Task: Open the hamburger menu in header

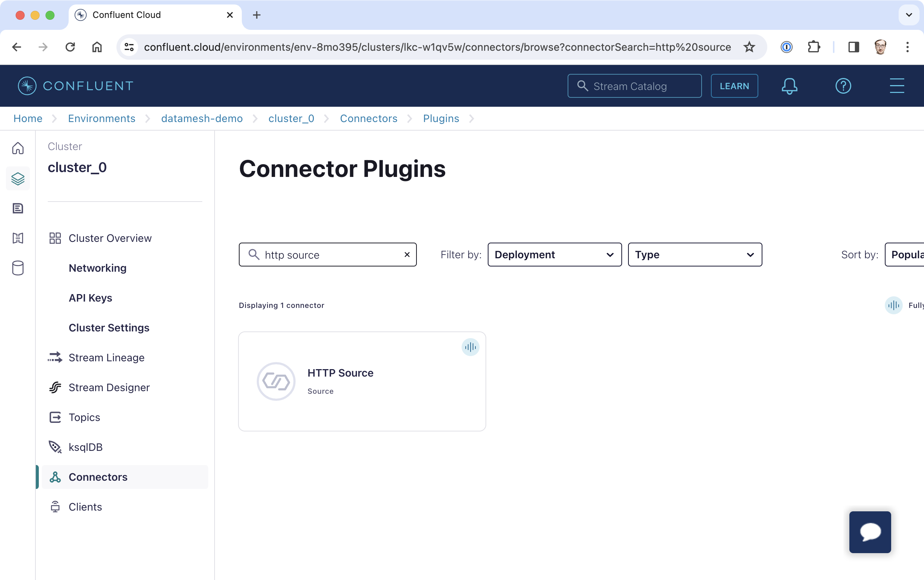Action: tap(896, 86)
